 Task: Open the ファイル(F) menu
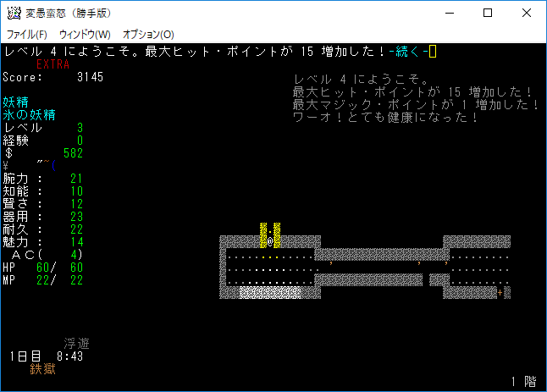(x=27, y=35)
